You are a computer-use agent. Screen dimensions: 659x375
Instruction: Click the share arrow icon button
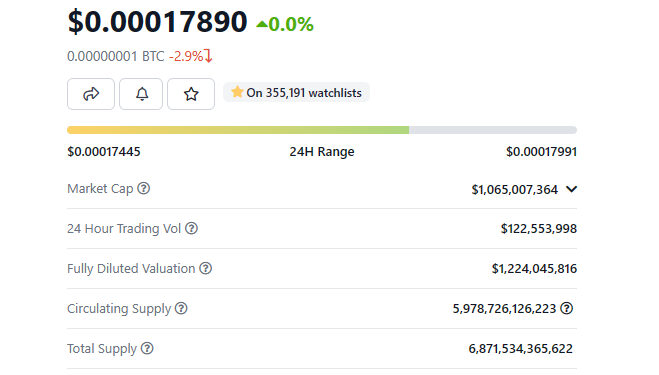[x=91, y=94]
